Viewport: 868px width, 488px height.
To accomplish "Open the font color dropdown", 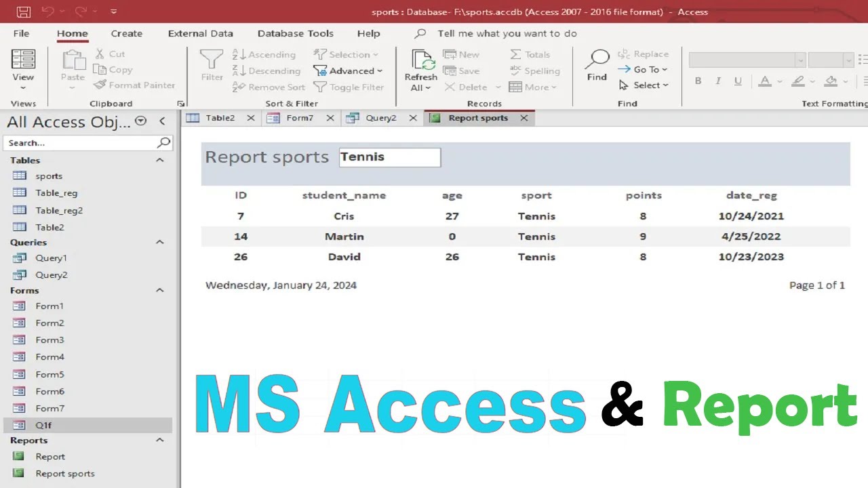I will tap(779, 81).
